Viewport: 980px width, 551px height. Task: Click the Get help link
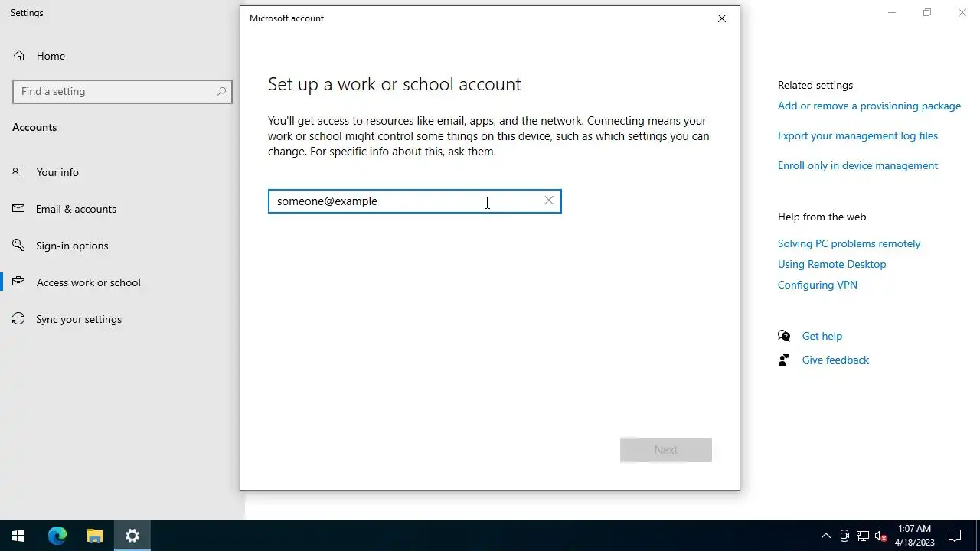[822, 336]
